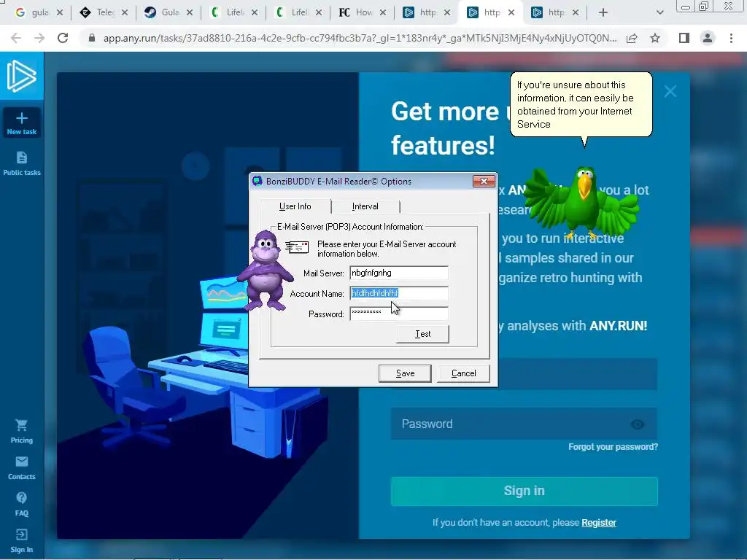Open a new browser tab

click(603, 12)
